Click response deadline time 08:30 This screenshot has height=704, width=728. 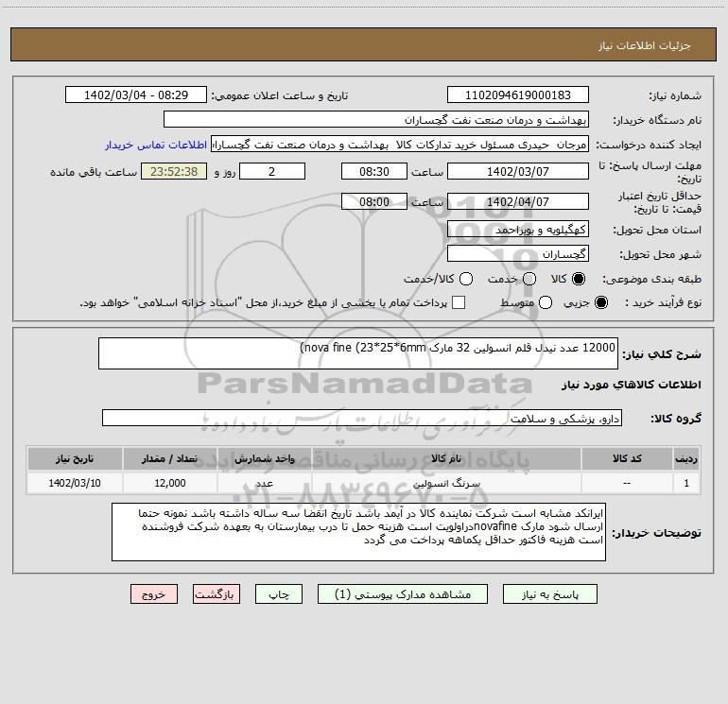tap(374, 171)
